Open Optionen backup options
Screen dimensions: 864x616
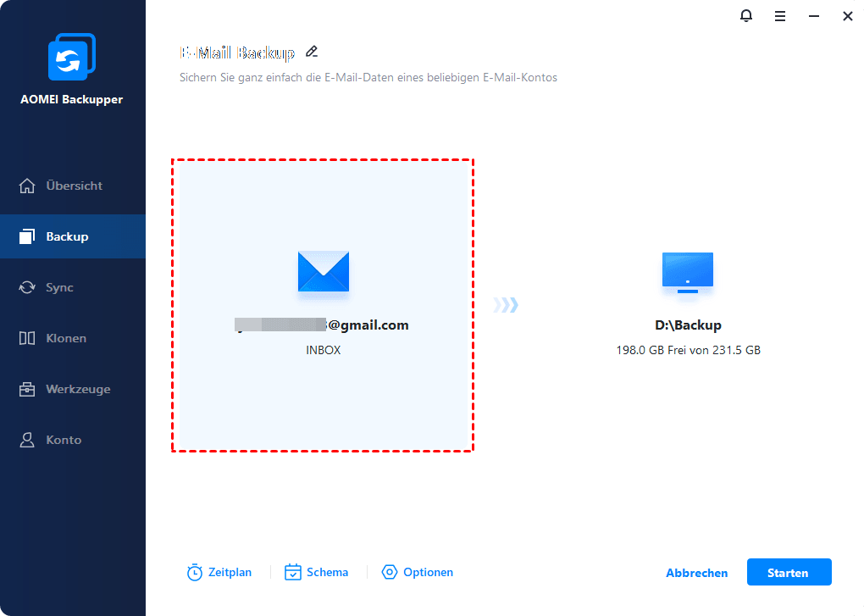click(x=417, y=573)
